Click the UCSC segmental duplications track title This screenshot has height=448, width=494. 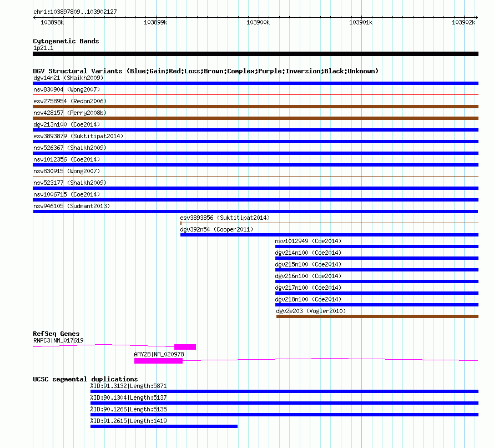point(85,379)
